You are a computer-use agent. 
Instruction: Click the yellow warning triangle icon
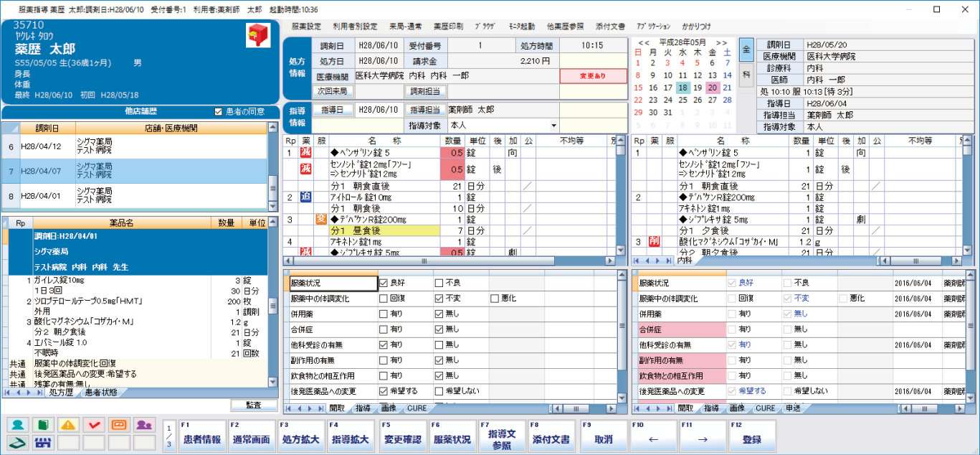(x=70, y=425)
